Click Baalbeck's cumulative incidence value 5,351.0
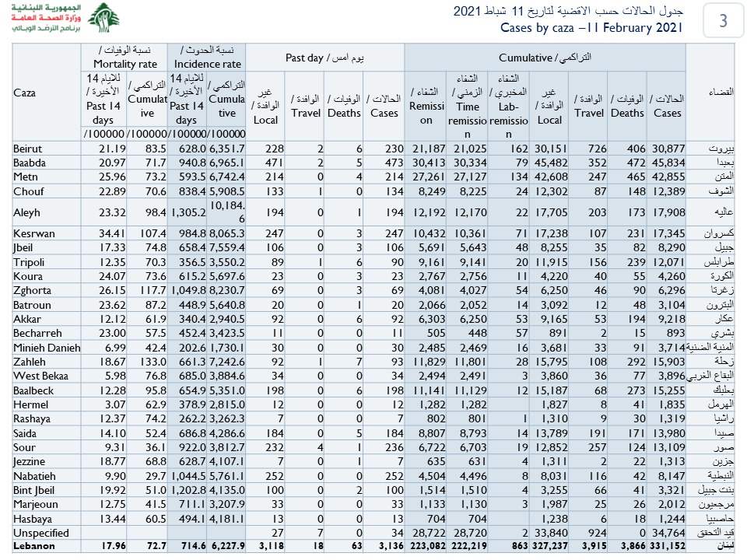The height and width of the screenshot is (560, 747). coord(226,390)
